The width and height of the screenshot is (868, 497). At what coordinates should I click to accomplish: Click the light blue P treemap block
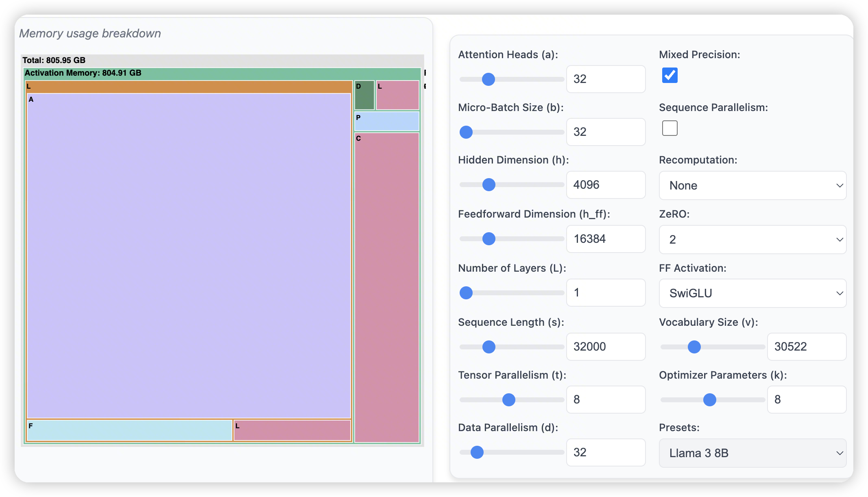386,121
